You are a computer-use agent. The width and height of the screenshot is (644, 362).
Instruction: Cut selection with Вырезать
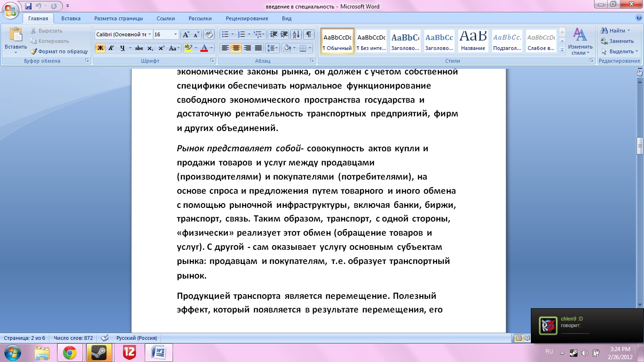pyautogui.click(x=46, y=31)
